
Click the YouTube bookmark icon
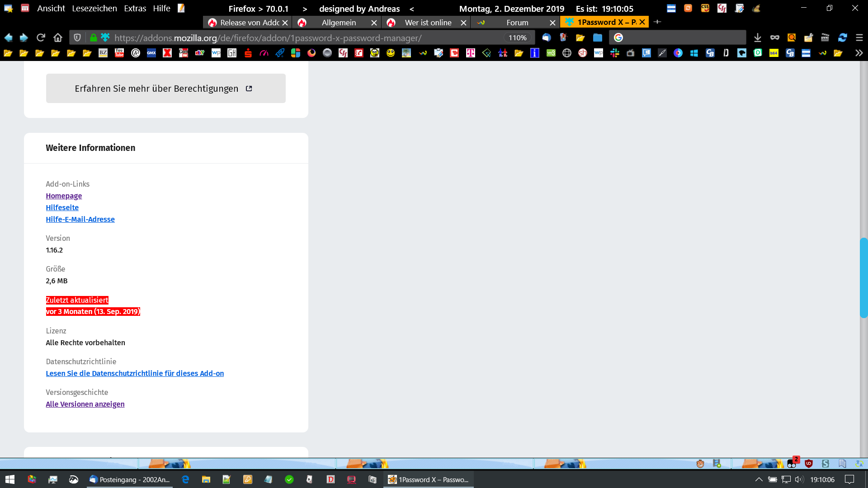point(119,53)
